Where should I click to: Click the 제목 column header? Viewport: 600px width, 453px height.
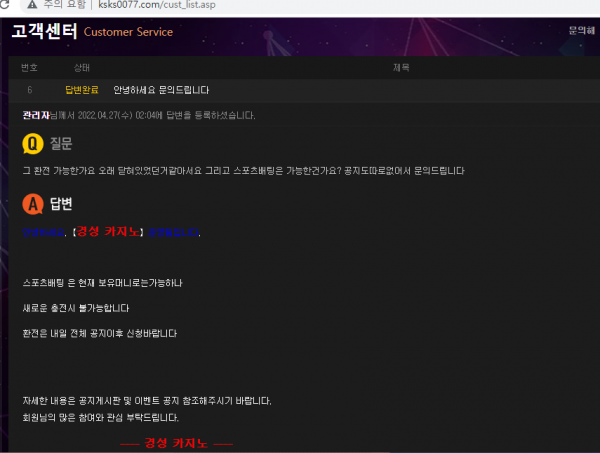pos(400,67)
